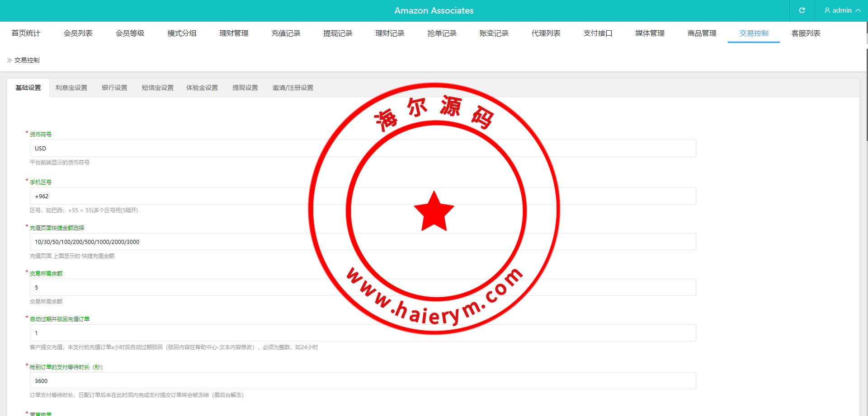868x416 pixels.
Task: Open 理财管理 menu
Action: point(234,33)
